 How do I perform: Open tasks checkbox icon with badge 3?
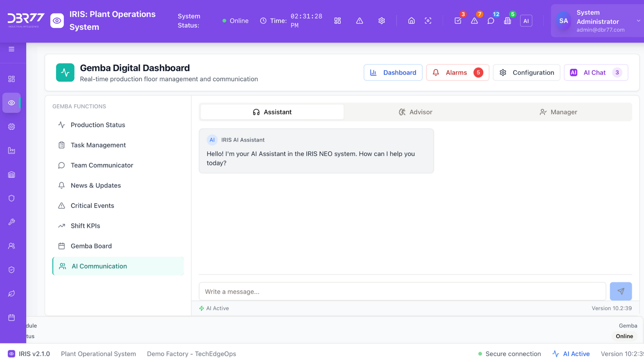pos(458,21)
